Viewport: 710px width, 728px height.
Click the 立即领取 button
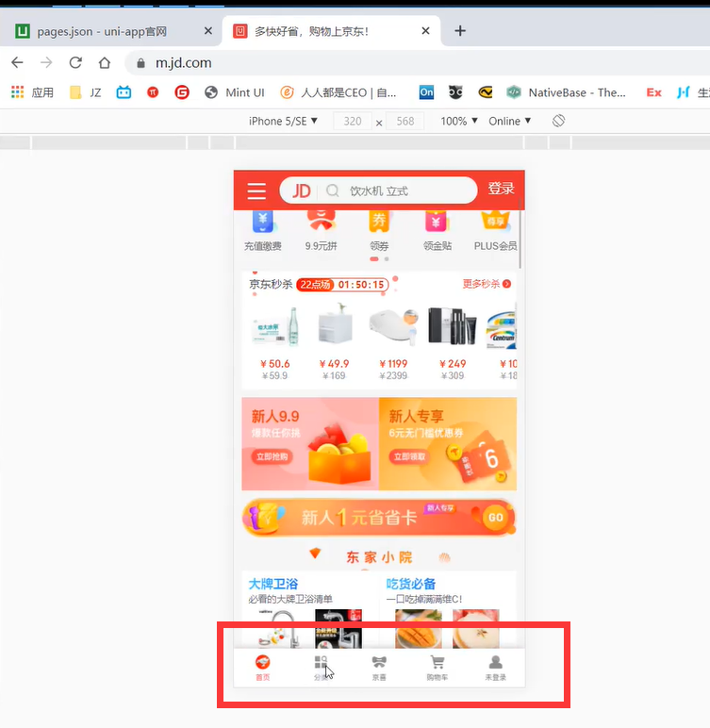409,456
